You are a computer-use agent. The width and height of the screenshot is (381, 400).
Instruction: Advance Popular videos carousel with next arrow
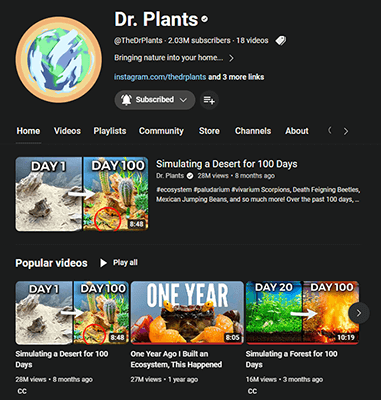(359, 313)
